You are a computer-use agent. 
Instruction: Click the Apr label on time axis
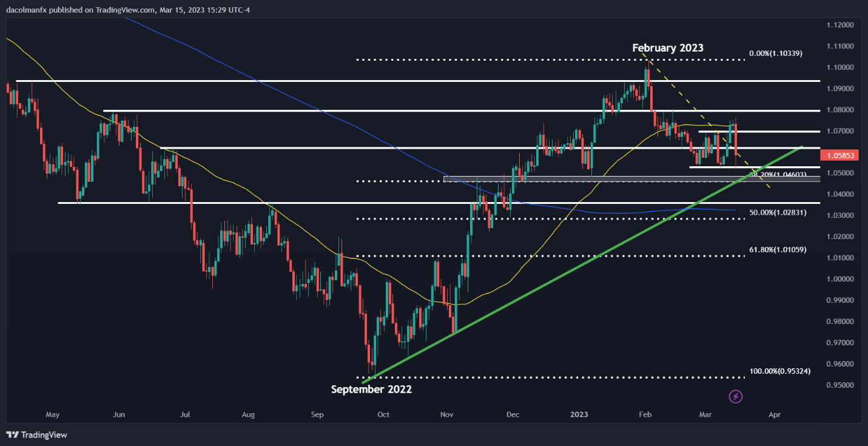(774, 415)
